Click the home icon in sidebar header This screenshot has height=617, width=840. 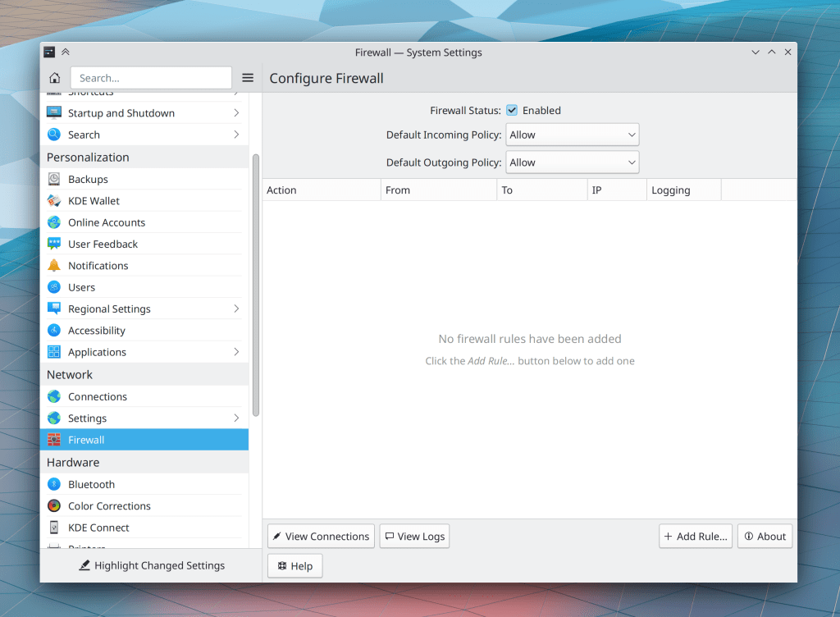tap(55, 78)
